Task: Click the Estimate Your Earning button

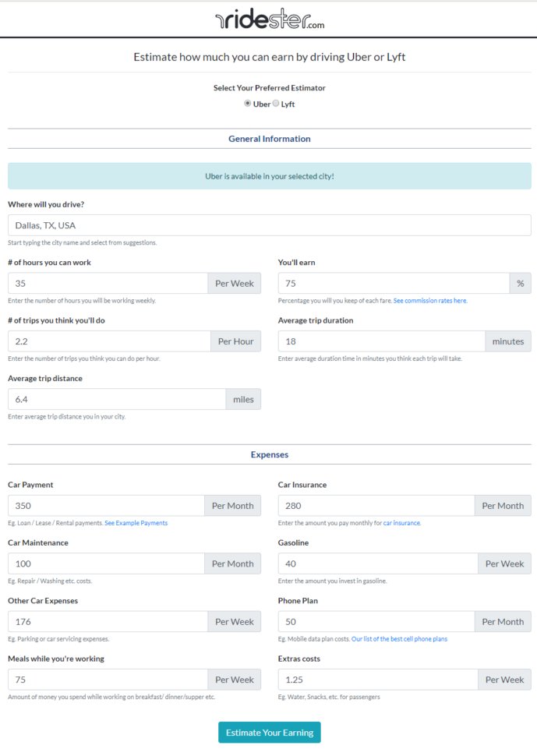Action: coord(268,732)
